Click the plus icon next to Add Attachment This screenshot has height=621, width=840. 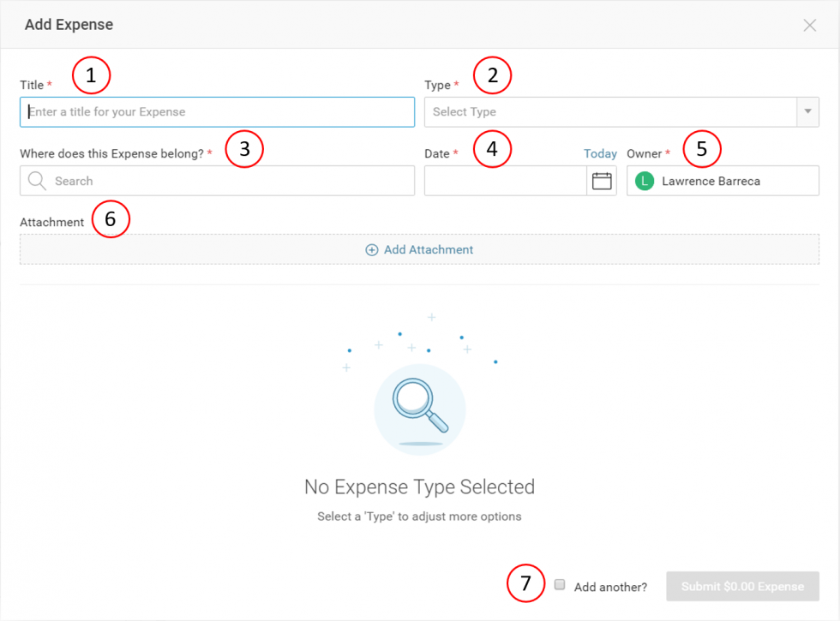371,249
